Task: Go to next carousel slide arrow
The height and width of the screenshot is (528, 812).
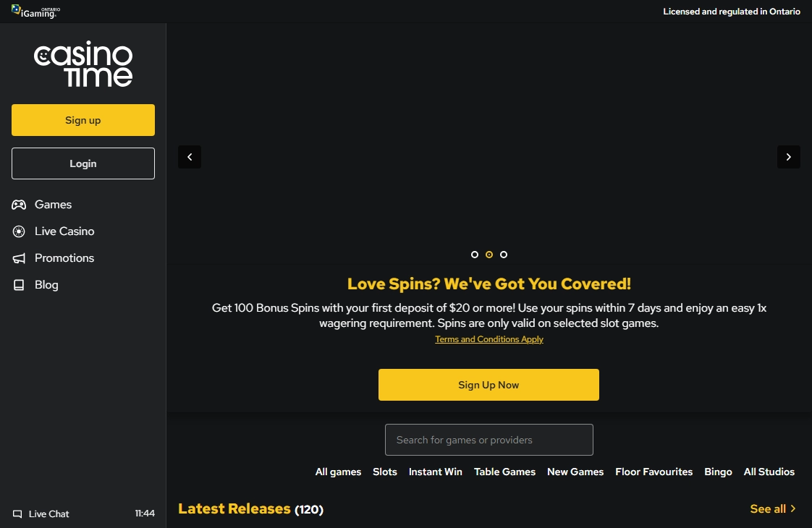Action: click(x=789, y=157)
